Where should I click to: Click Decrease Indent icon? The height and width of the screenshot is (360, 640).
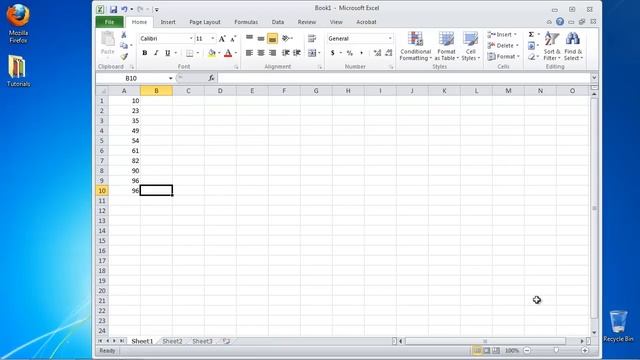(286, 53)
